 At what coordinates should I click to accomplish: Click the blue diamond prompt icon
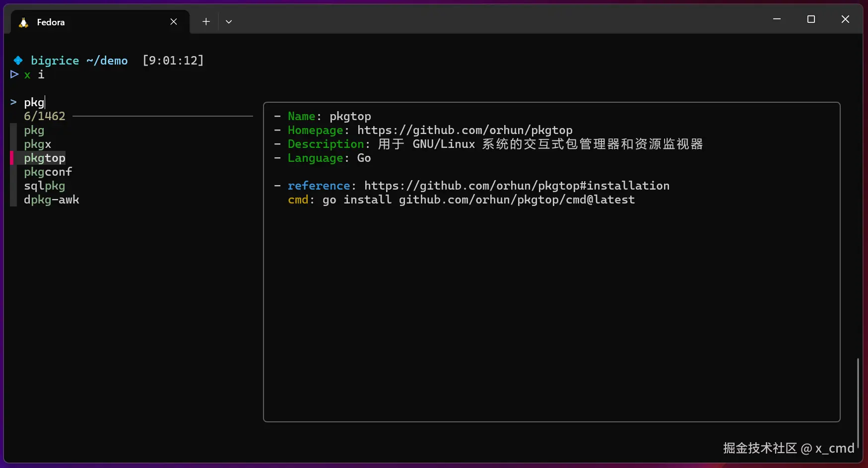click(18, 61)
